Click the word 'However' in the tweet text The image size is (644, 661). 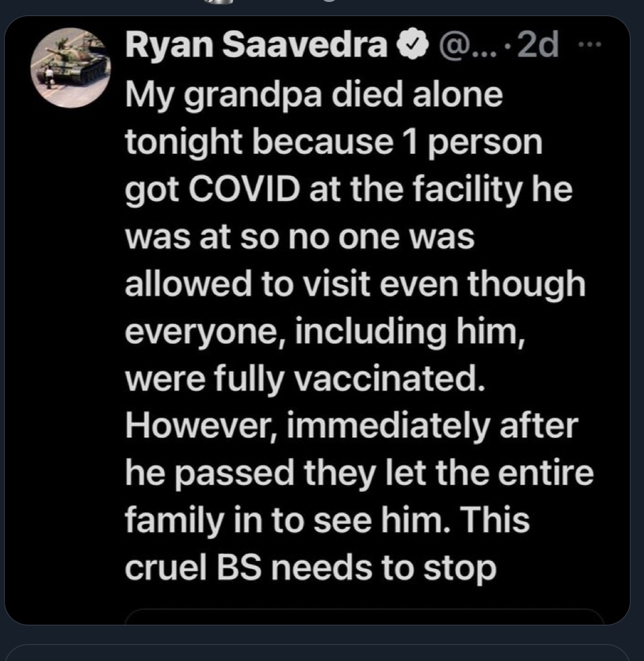201,427
